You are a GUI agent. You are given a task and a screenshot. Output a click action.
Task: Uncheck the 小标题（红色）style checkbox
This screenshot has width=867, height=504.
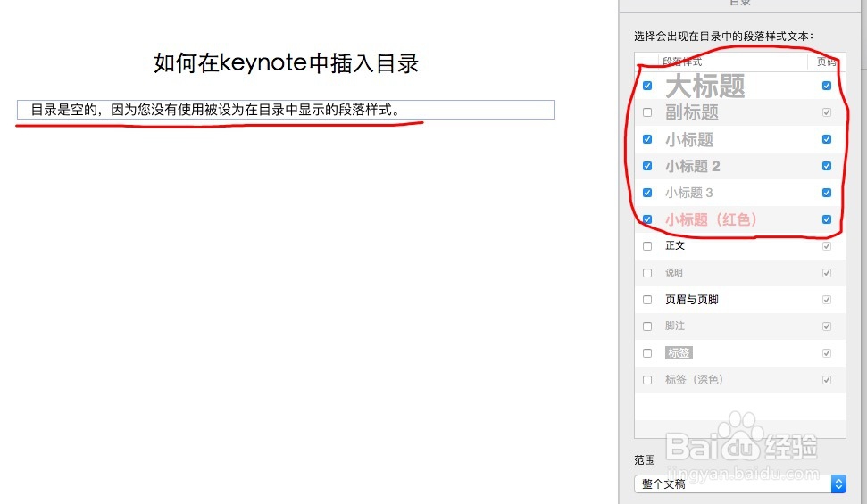coord(647,219)
